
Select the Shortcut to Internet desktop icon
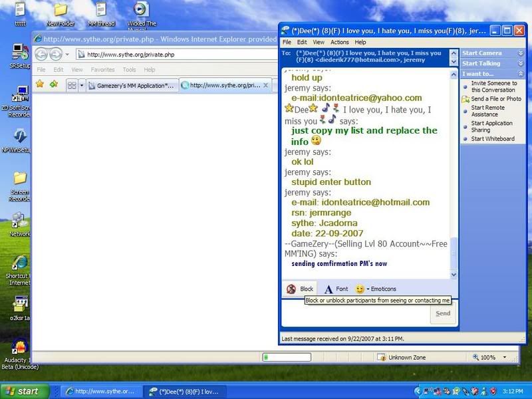point(19,270)
